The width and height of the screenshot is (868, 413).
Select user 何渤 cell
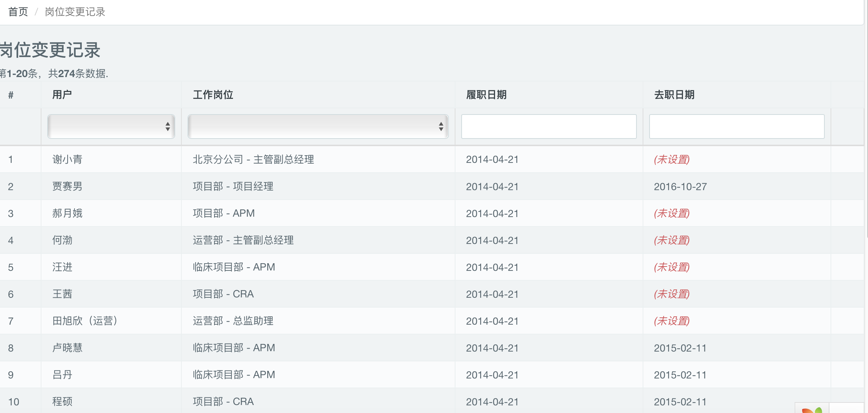(x=62, y=240)
